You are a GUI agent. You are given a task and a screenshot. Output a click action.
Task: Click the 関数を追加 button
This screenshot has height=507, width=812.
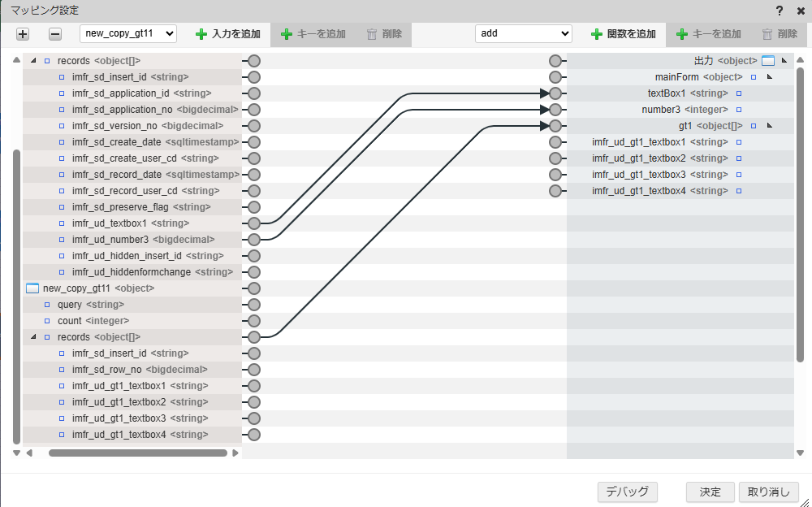pyautogui.click(x=623, y=34)
